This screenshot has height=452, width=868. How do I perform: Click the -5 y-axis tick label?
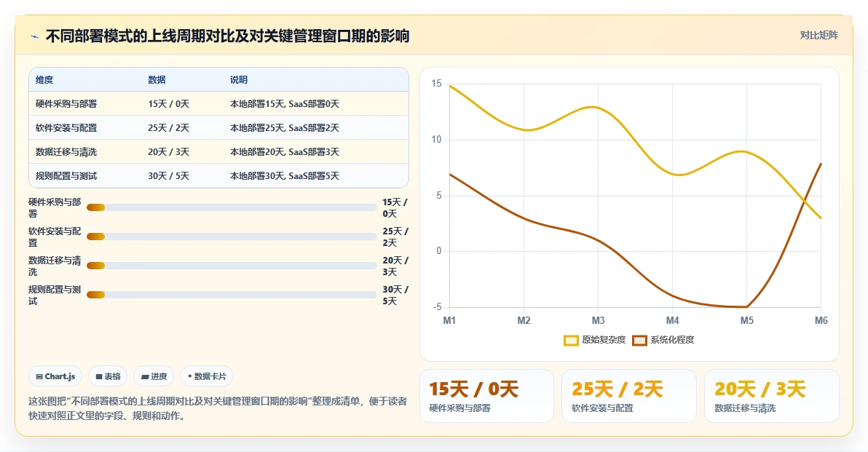click(438, 307)
